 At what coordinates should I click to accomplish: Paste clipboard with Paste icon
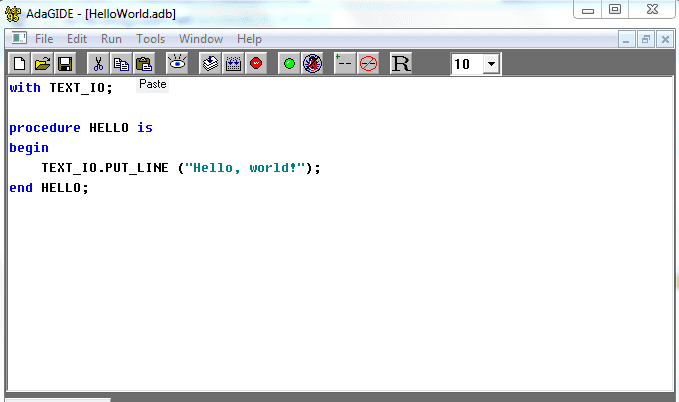(x=144, y=64)
